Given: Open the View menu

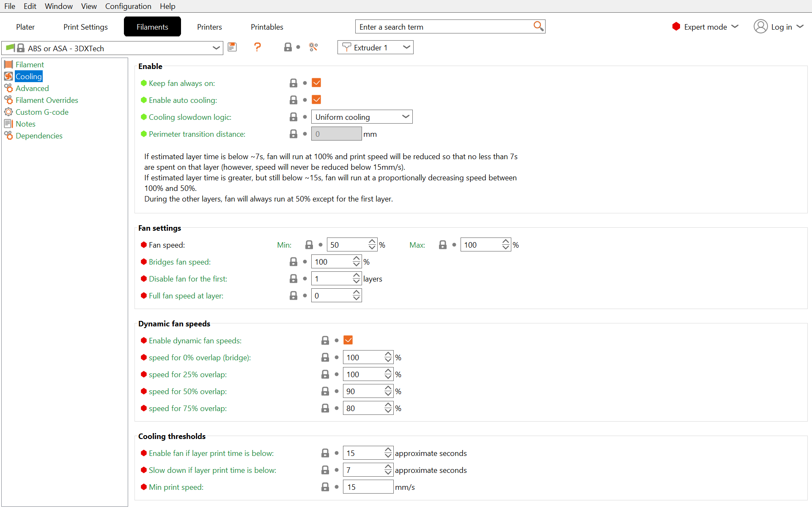Looking at the screenshot, I should point(89,6).
